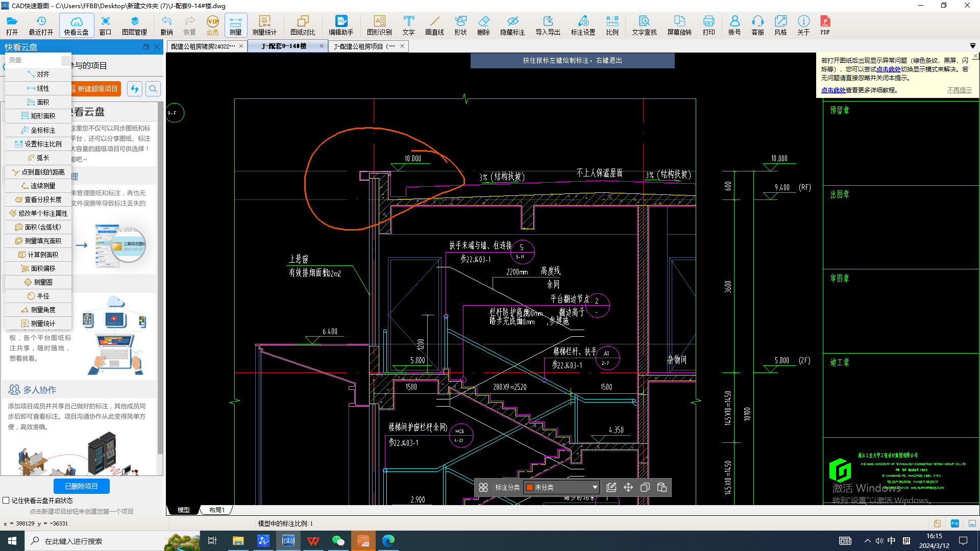This screenshot has height=551, width=980.
Task: Open 图层管理 layer management
Action: point(134,25)
